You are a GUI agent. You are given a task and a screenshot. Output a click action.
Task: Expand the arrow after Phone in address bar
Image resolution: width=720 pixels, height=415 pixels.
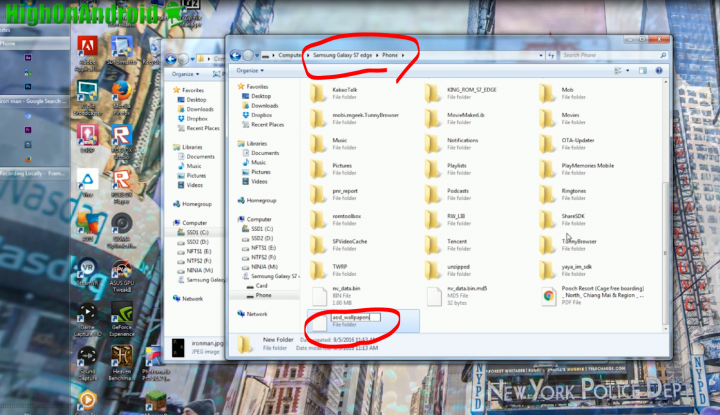[403, 53]
